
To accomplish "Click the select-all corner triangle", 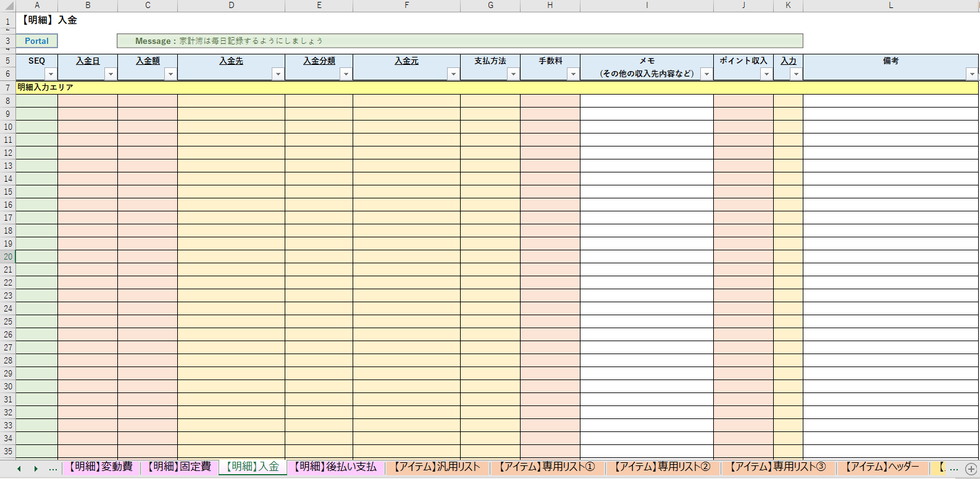I will click(8, 6).
